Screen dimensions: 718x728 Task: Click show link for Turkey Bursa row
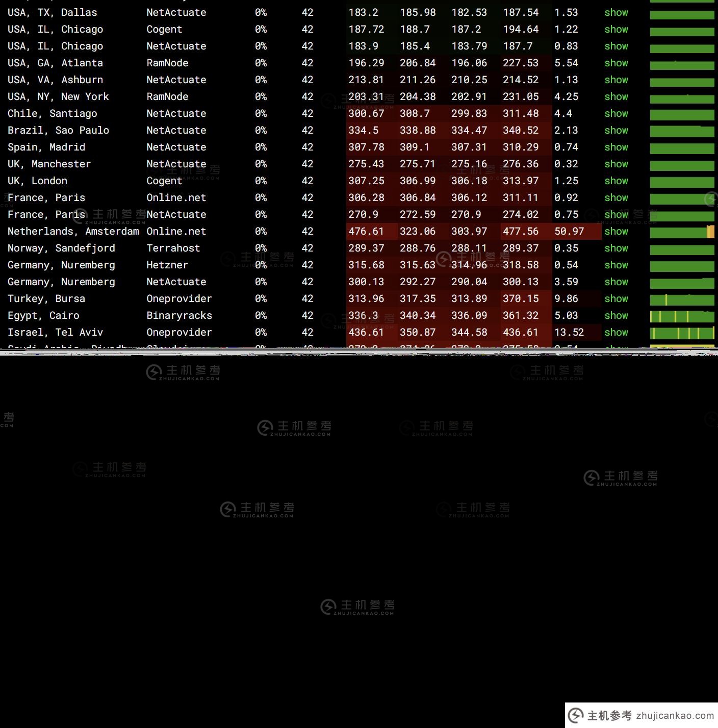[616, 298]
